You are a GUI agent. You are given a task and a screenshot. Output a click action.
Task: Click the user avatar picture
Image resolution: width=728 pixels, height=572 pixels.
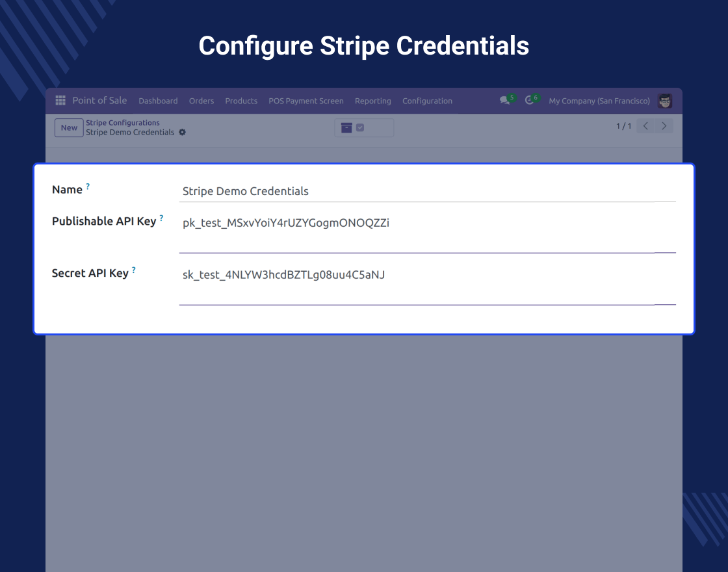[x=665, y=101]
